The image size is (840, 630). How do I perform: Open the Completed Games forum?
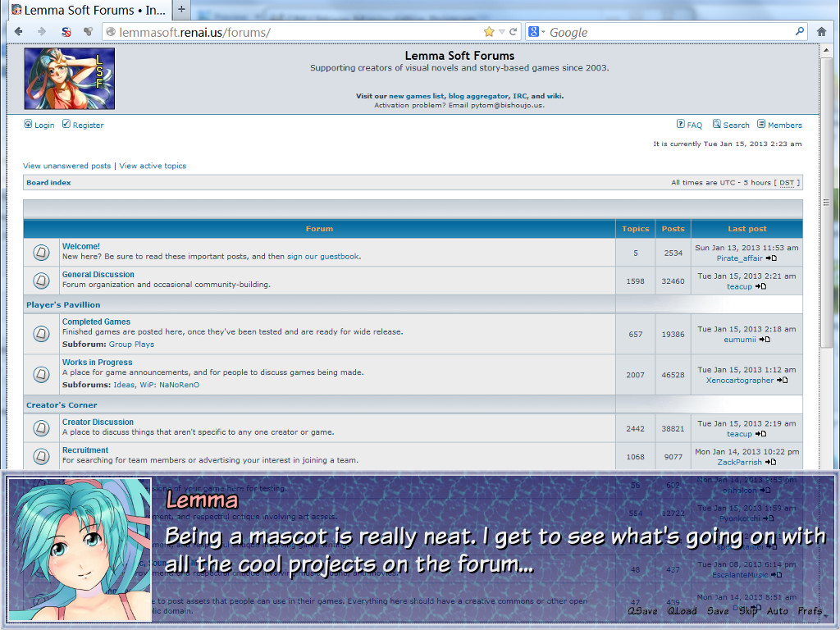(96, 322)
